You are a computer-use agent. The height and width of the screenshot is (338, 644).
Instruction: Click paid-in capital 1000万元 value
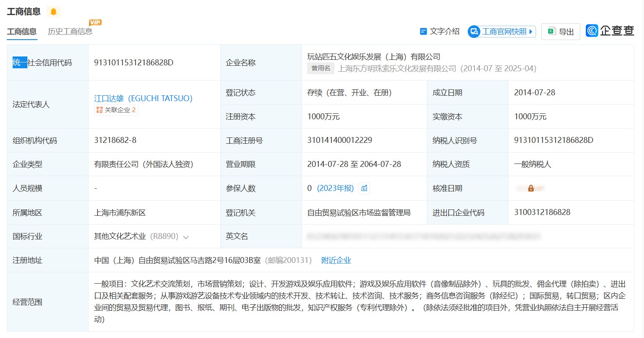(530, 117)
